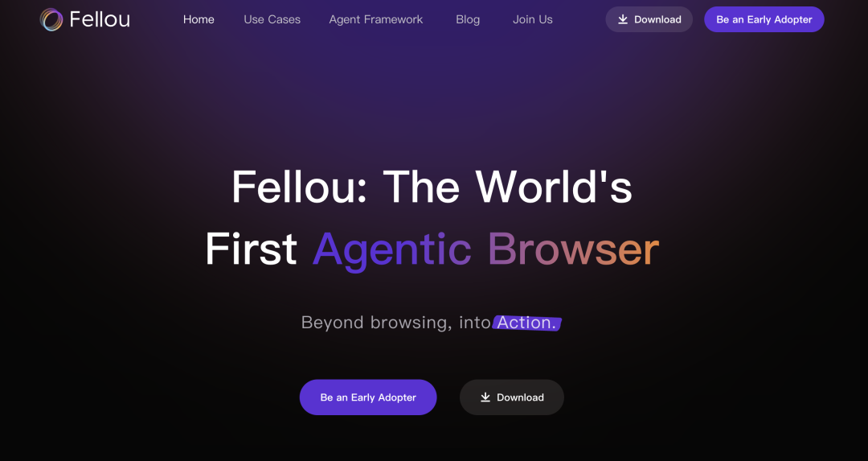Select Be an Early Adopter in the navigation bar
868x461 pixels.
[764, 19]
